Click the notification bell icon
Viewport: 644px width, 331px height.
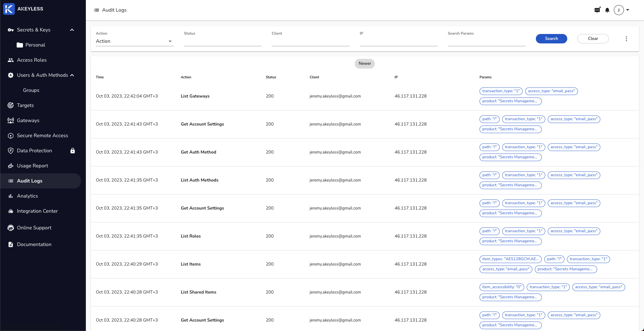607,10
